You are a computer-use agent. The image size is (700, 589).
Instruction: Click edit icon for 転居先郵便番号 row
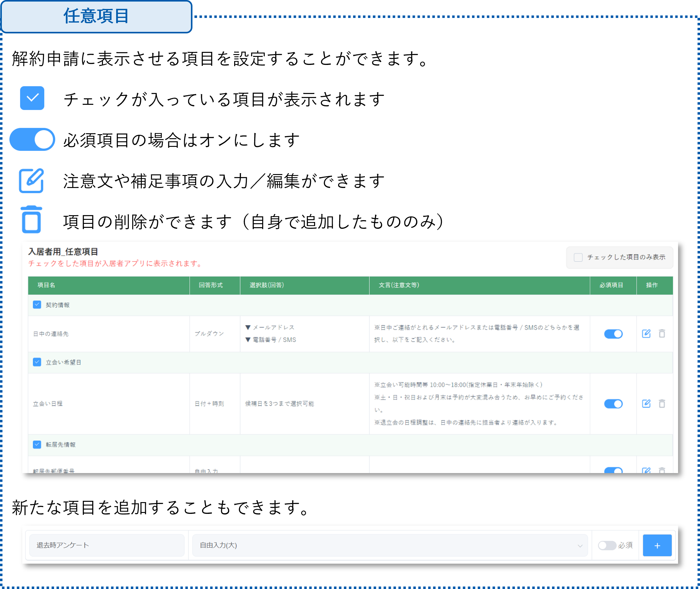(646, 470)
